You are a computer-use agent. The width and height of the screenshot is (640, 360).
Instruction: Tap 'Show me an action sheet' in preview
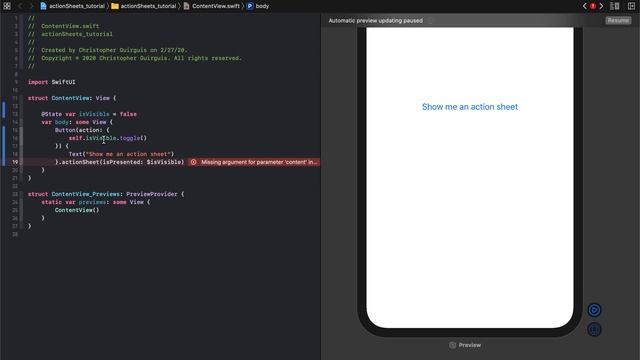tap(470, 107)
